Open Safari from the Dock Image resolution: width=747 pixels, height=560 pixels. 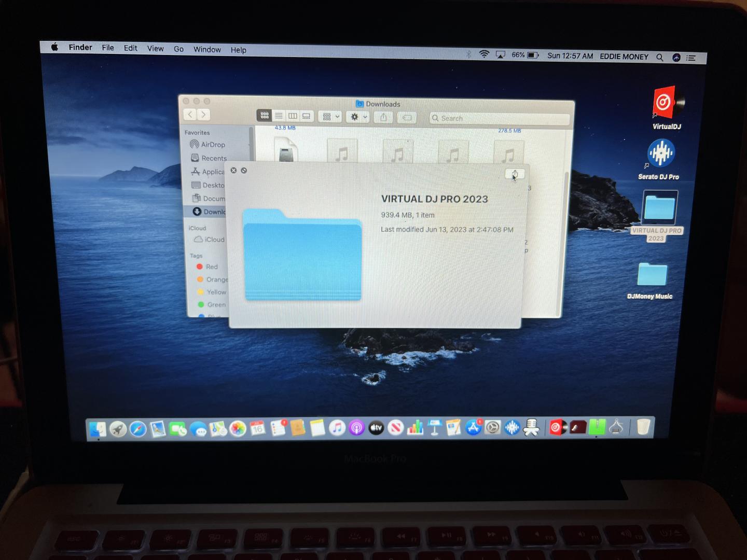pos(138,429)
